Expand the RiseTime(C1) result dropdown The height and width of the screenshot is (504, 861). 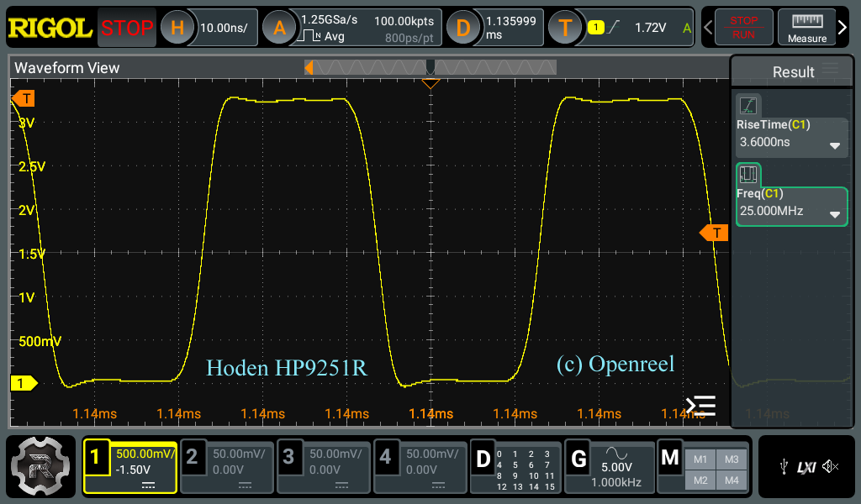click(x=835, y=146)
